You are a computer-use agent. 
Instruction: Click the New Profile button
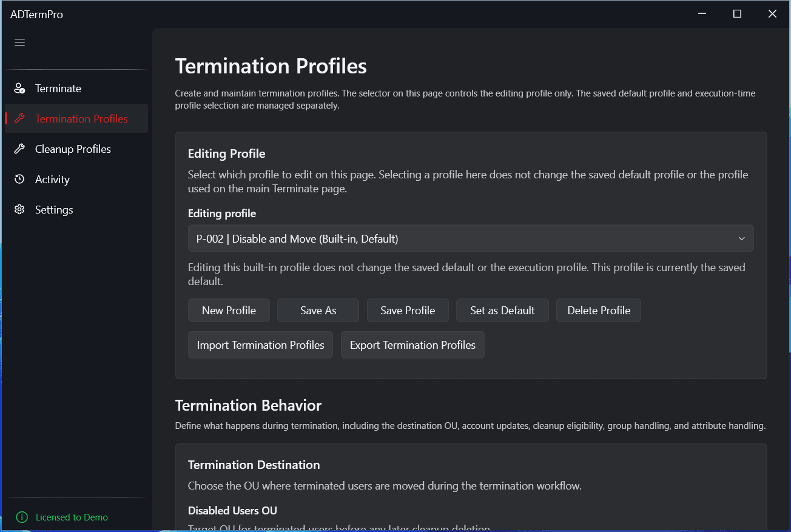[229, 310]
